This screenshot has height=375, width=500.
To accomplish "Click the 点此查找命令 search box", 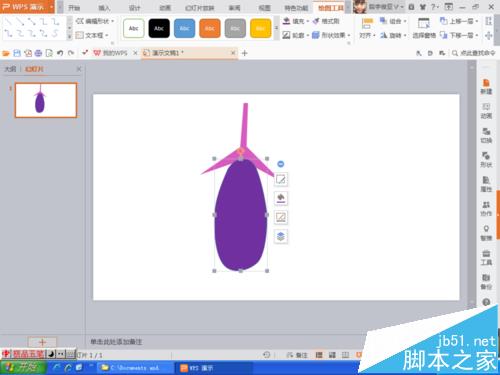I will click(x=474, y=53).
